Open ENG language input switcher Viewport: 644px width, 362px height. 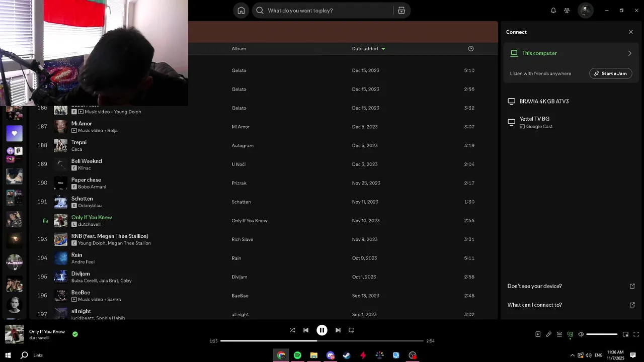(598, 355)
